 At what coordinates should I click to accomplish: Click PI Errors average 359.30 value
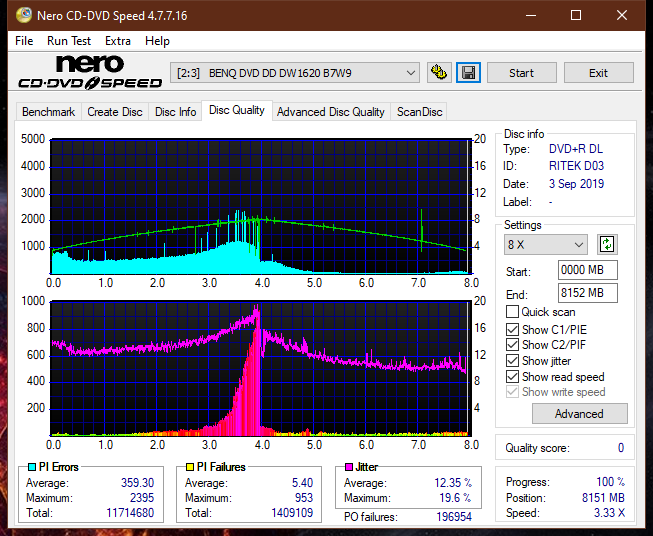(x=137, y=483)
